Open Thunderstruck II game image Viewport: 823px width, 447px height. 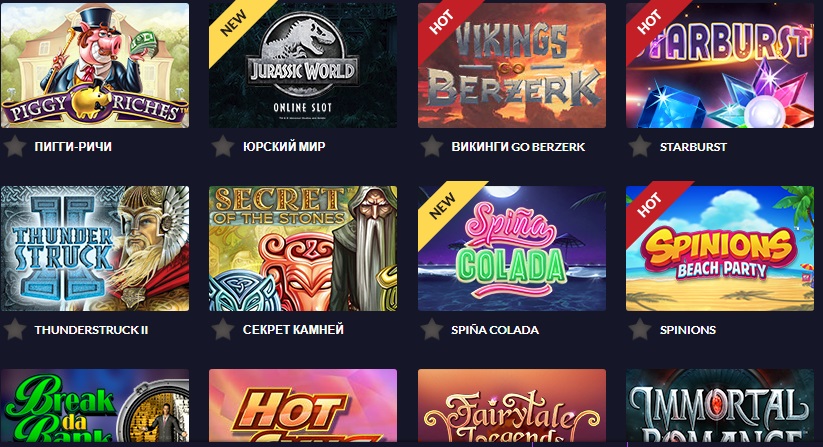95,249
